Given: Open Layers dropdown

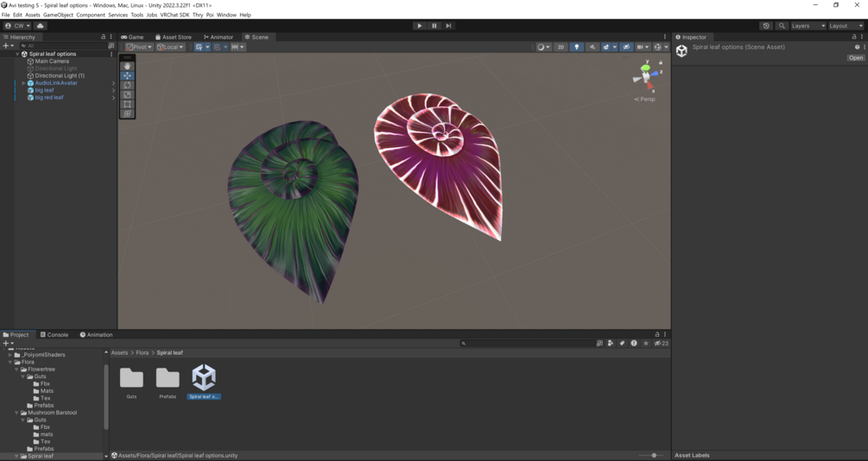Looking at the screenshot, I should (x=808, y=25).
